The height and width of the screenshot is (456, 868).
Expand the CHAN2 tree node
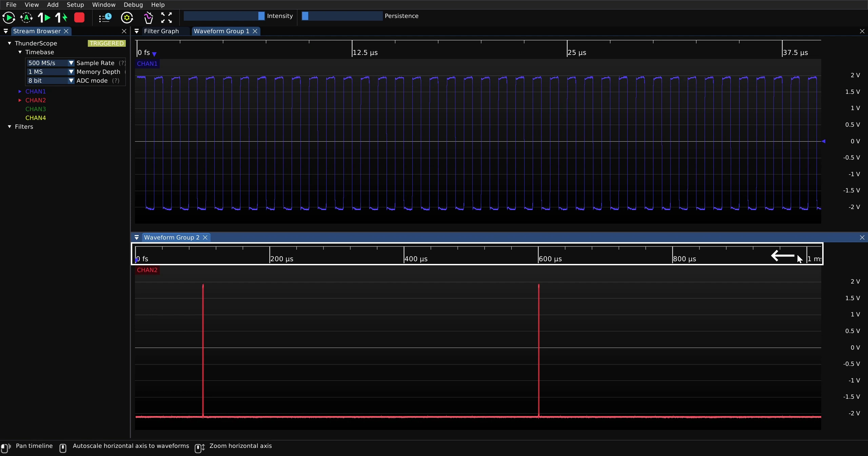[x=20, y=100]
